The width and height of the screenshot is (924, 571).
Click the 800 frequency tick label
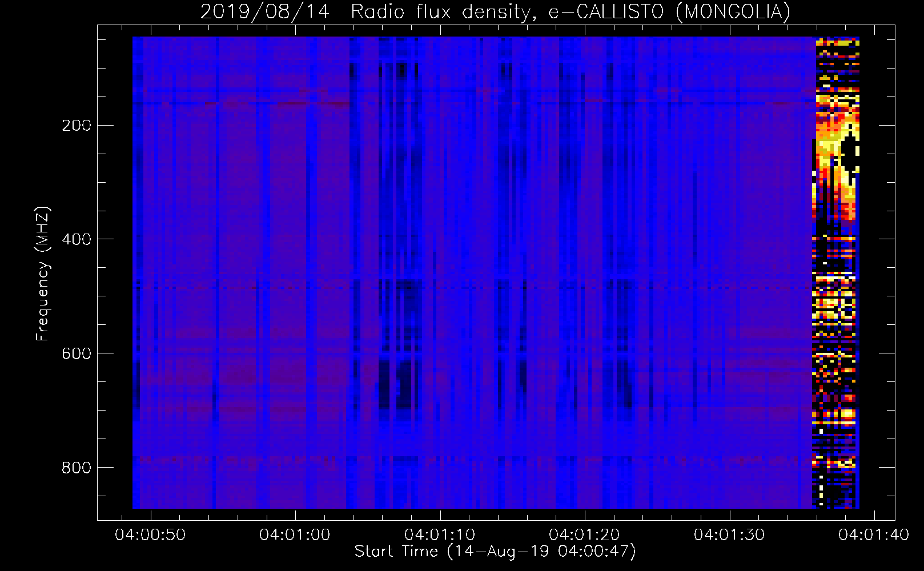tap(77, 468)
